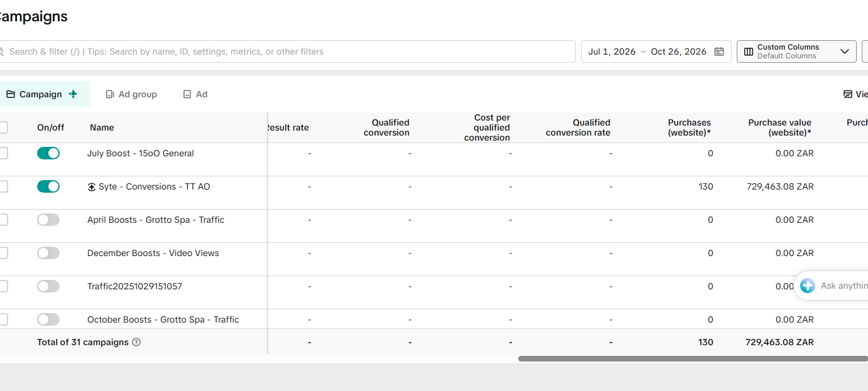Sort by Cost per qualified conversion column
The width and height of the screenshot is (868, 391).
(487, 127)
